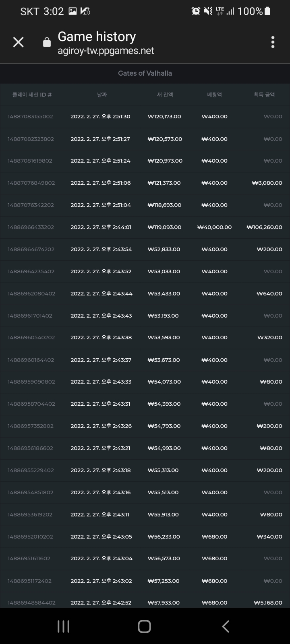Tap the site security lock icon
Image resolution: width=290 pixels, height=644 pixels.
[x=47, y=42]
